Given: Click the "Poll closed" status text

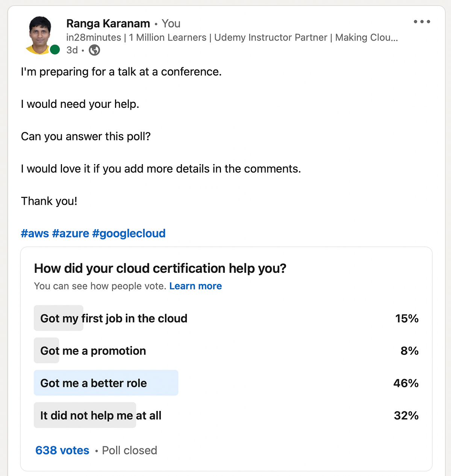Looking at the screenshot, I should 129,450.
